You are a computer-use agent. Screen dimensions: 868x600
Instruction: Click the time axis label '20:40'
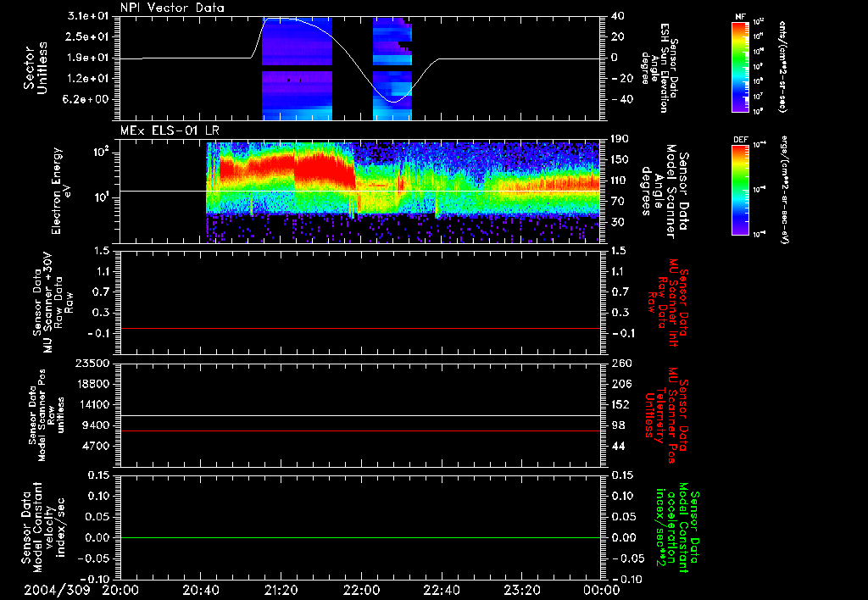click(x=200, y=590)
